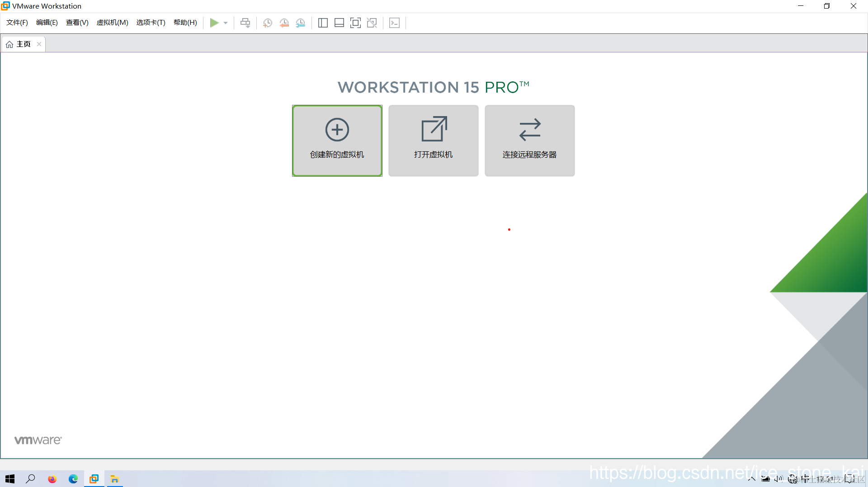Click the green power on play button
The height and width of the screenshot is (487, 868).
click(214, 23)
